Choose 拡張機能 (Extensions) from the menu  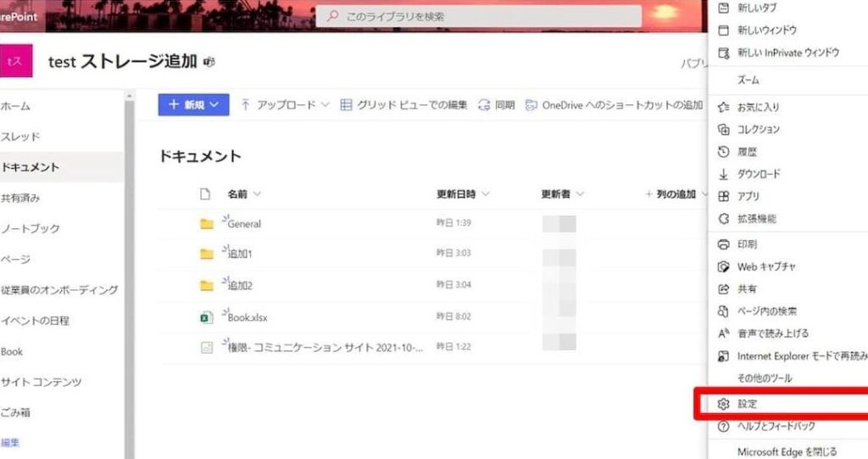[756, 219]
